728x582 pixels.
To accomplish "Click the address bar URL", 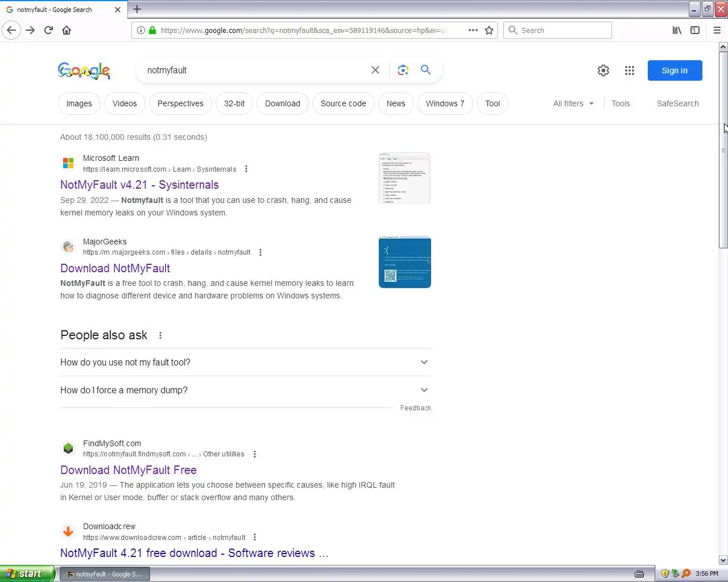I will point(303,30).
